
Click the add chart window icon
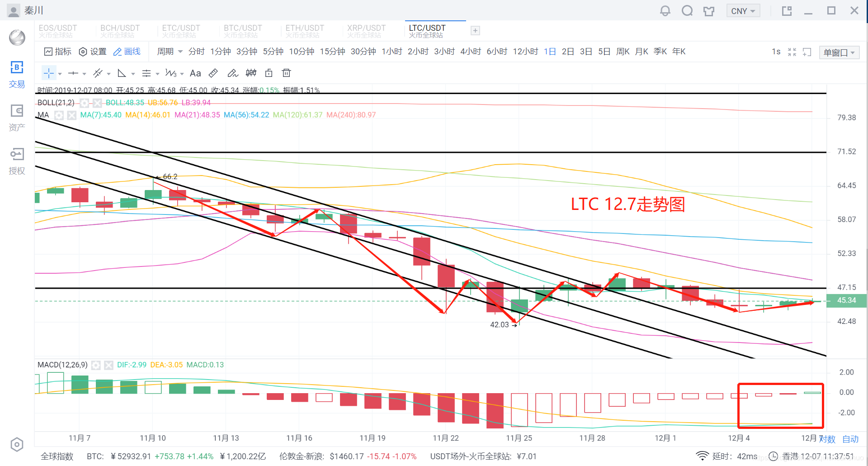point(807,52)
